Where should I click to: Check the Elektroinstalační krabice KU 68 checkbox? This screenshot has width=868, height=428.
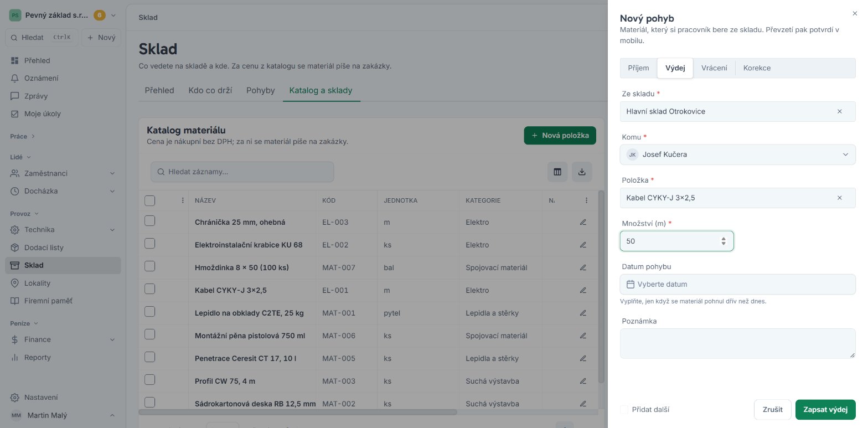click(x=149, y=244)
